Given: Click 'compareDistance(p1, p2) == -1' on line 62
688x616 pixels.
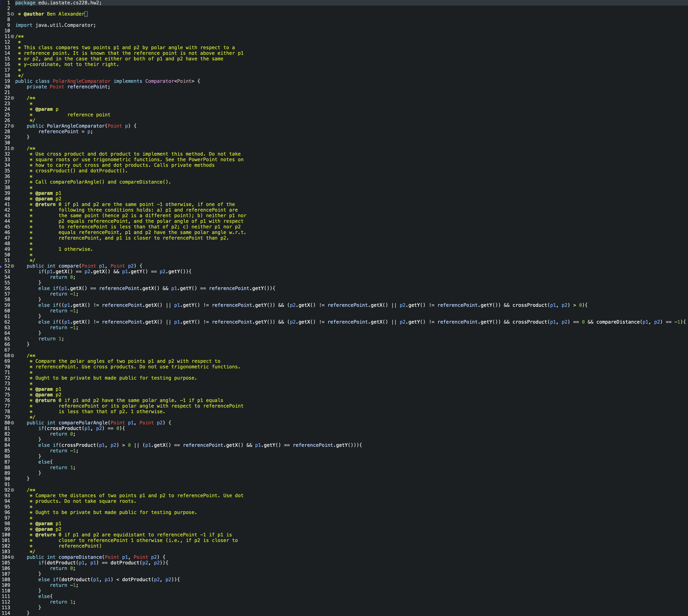Looking at the screenshot, I should click(x=638, y=322).
